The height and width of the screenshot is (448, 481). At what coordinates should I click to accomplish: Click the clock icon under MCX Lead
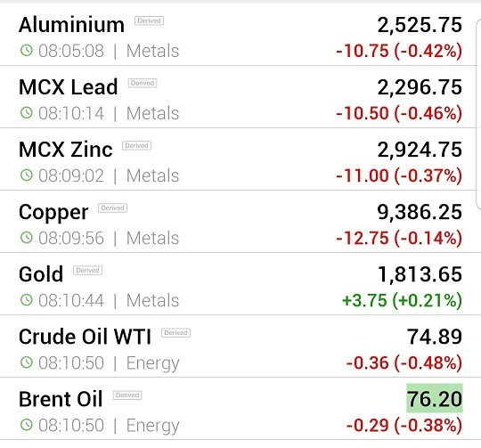click(27, 113)
